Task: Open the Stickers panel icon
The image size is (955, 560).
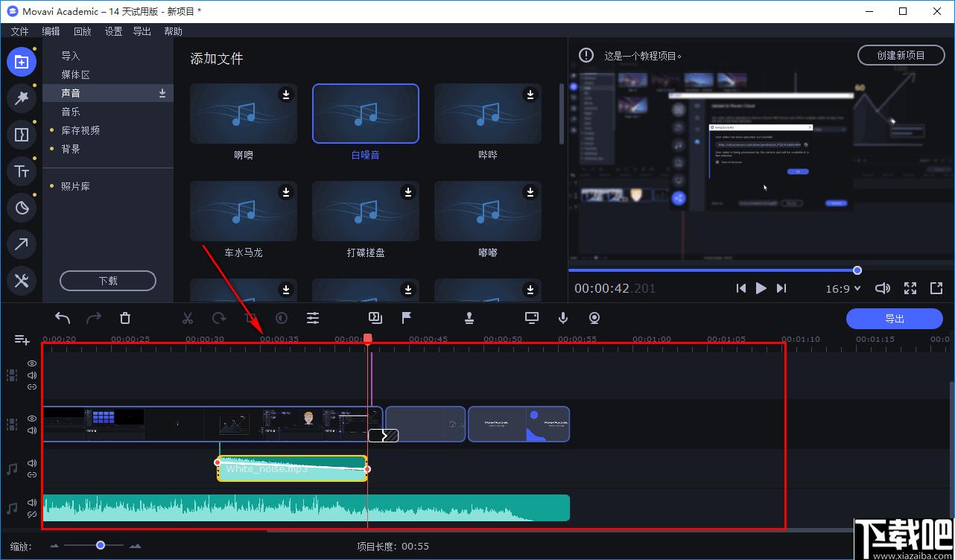Action: (x=22, y=208)
